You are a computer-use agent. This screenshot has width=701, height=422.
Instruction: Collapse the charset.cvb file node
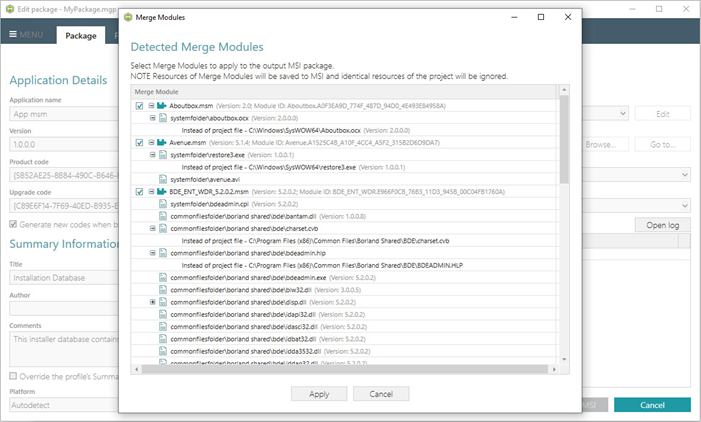point(152,228)
